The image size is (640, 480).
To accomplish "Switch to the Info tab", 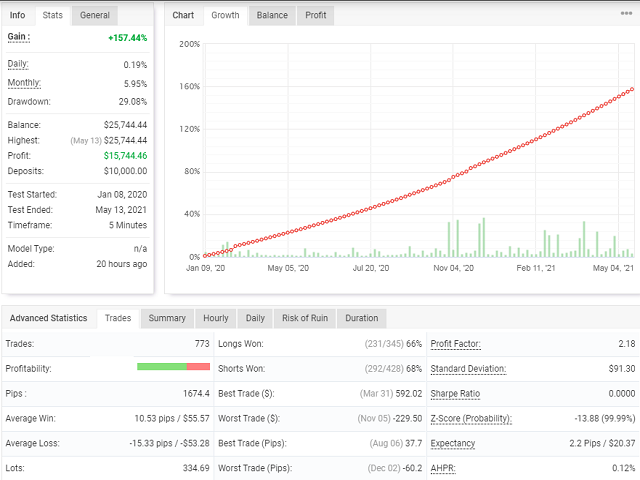I will 18,15.
